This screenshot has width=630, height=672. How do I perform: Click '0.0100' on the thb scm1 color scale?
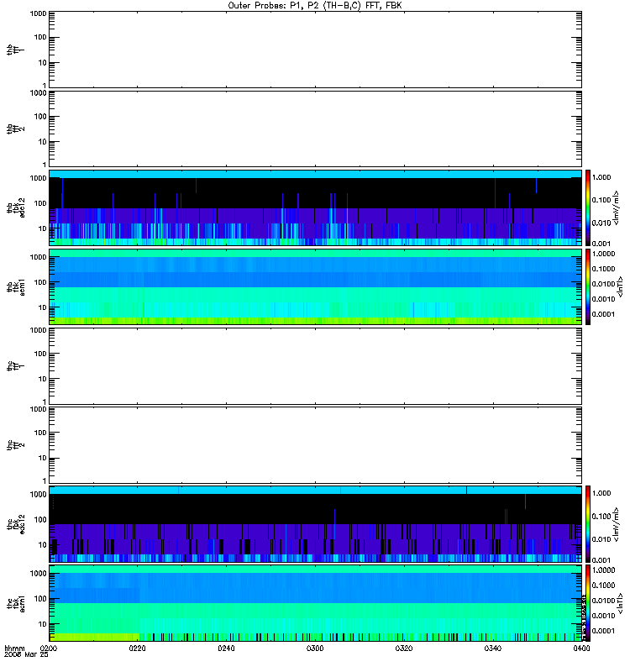(603, 284)
